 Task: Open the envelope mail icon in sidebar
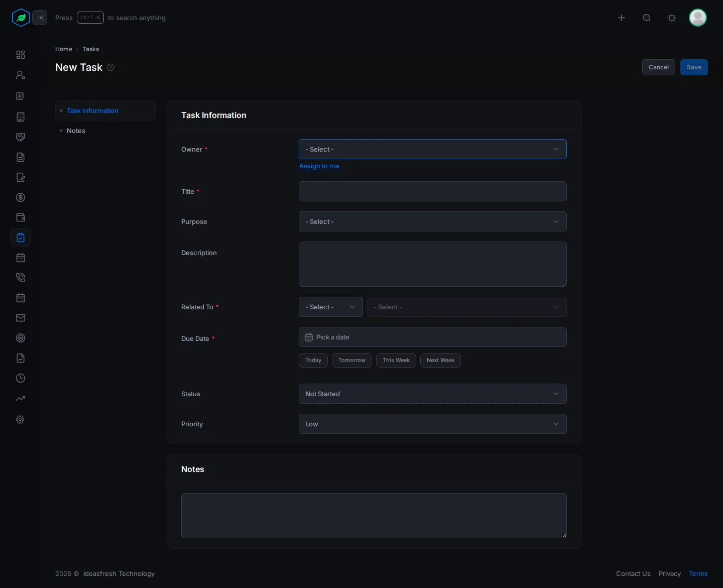pos(21,318)
